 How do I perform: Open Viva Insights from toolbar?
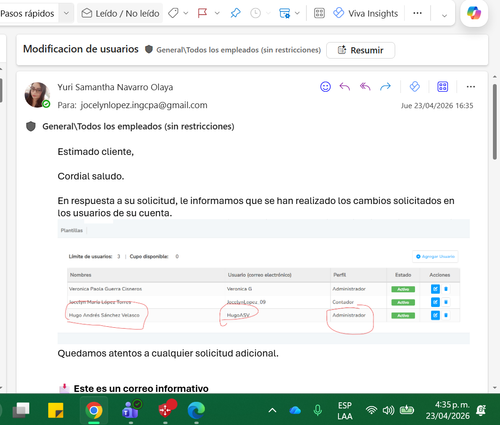coord(366,13)
